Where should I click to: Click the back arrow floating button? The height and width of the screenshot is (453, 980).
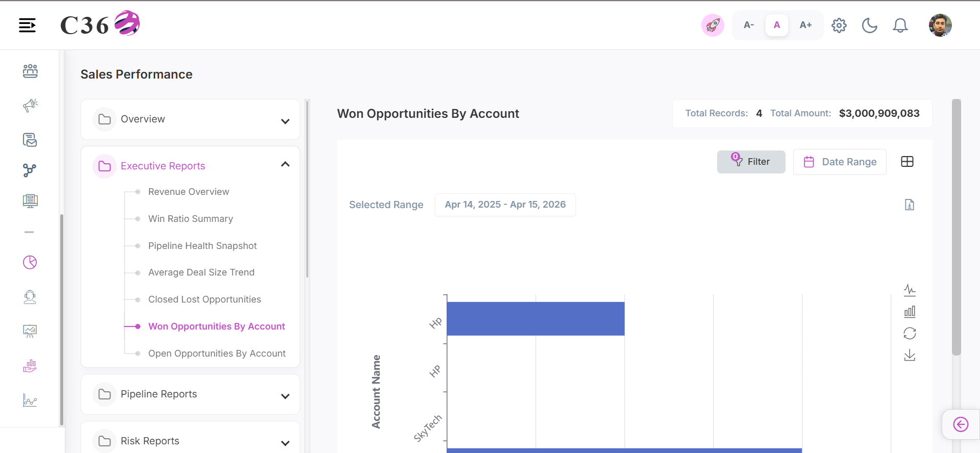(x=961, y=424)
